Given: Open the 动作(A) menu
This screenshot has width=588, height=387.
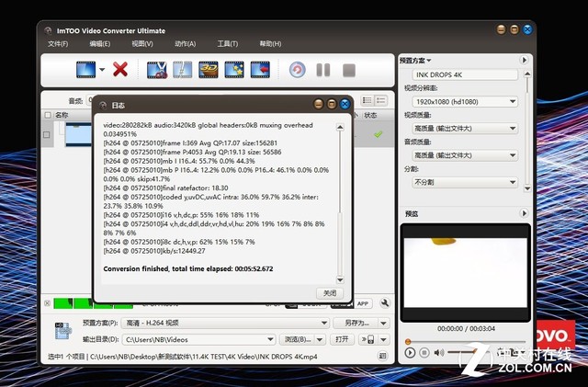Looking at the screenshot, I should pyautogui.click(x=186, y=43).
